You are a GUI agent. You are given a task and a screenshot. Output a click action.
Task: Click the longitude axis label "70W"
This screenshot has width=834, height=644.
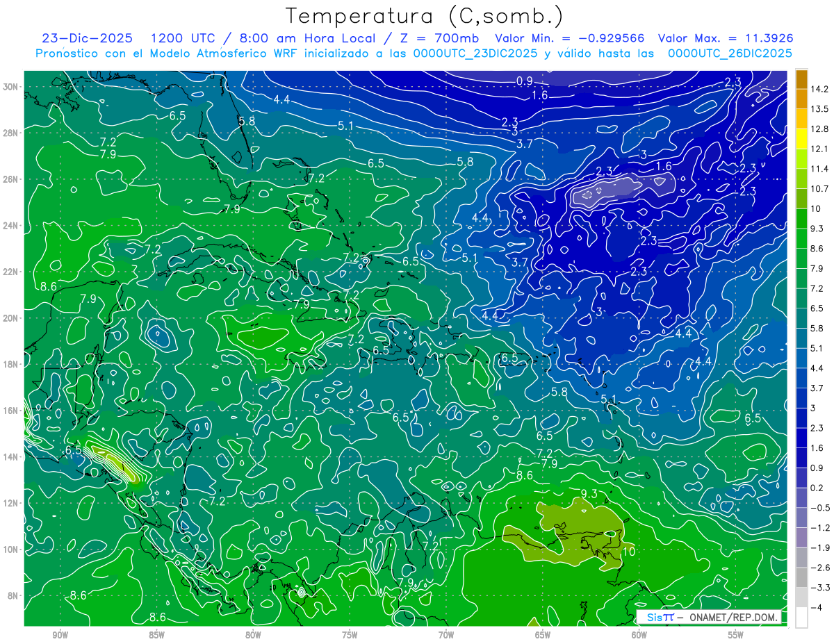click(446, 635)
